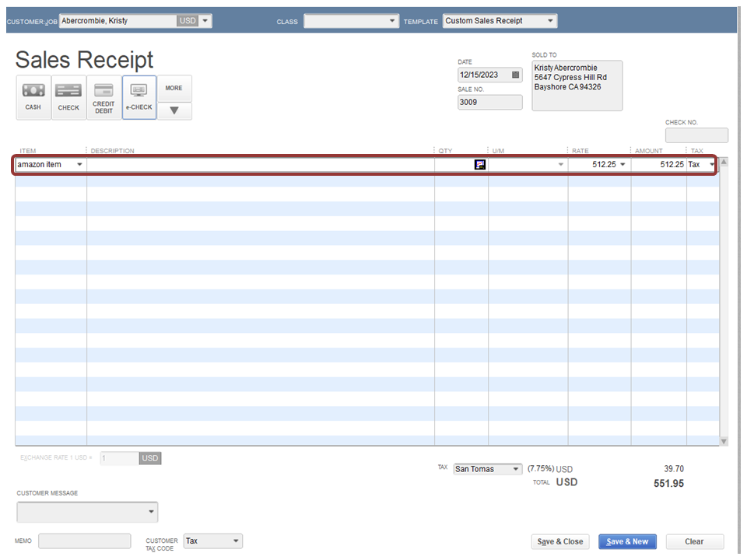Click the RATE column header
The height and width of the screenshot is (560, 747).
point(580,150)
